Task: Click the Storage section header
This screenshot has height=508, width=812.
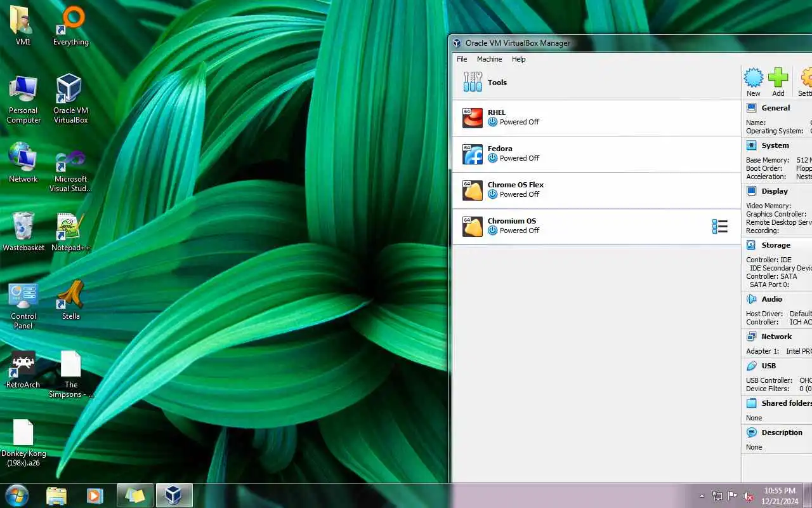Action: click(x=776, y=245)
